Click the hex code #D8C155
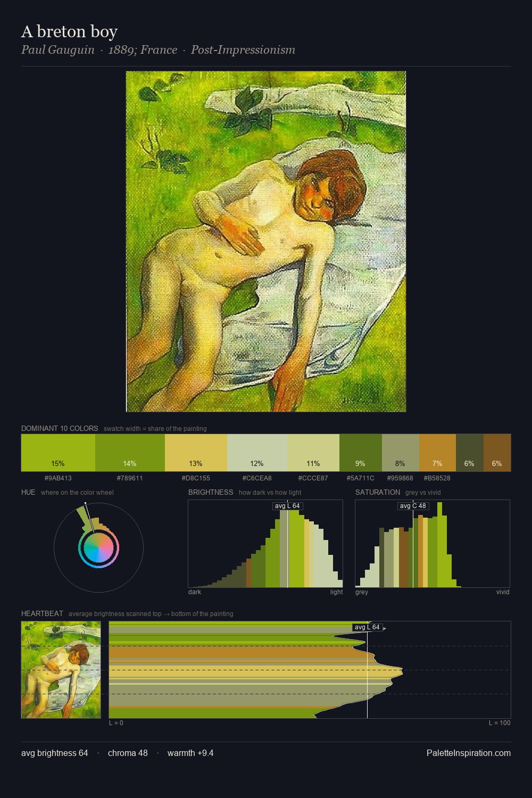 (196, 478)
